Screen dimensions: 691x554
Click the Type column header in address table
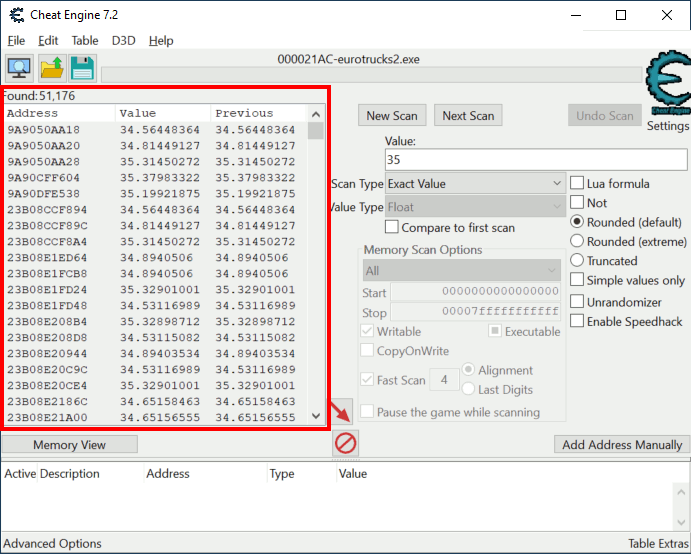282,474
